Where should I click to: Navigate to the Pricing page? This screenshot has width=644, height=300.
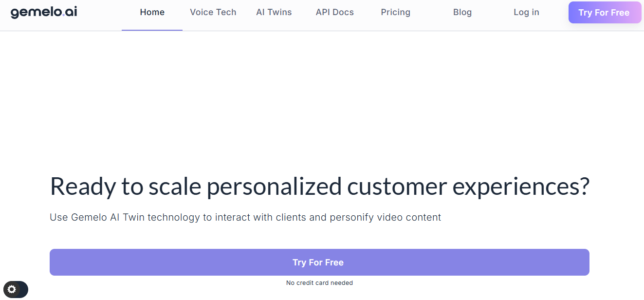point(395,13)
